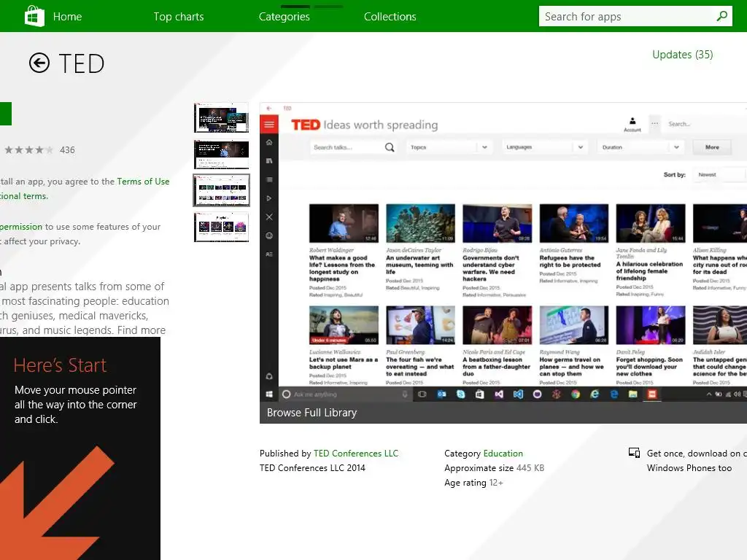Click 'Refugees have the right to be protected' title
The width and height of the screenshot is (747, 560).
click(x=570, y=261)
